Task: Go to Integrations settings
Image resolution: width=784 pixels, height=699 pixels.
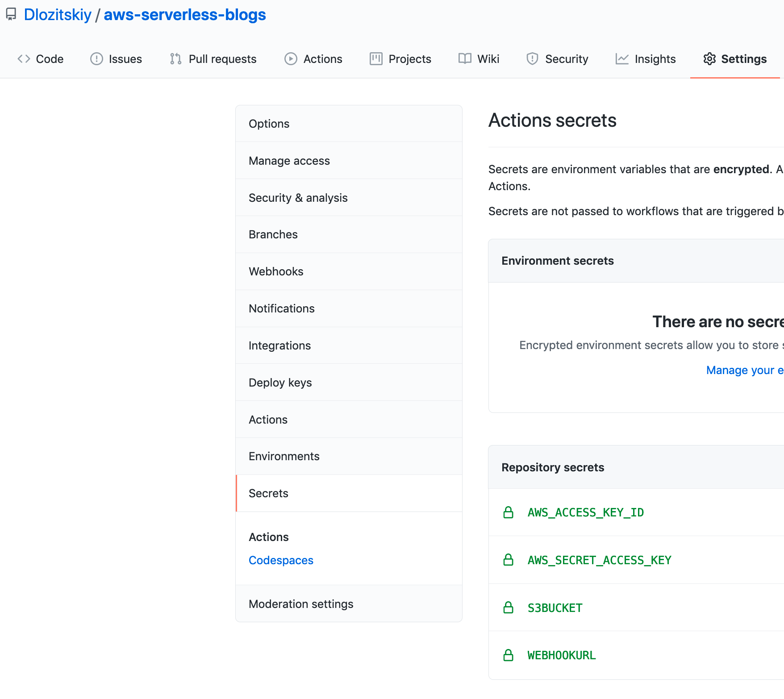Action: (349, 345)
